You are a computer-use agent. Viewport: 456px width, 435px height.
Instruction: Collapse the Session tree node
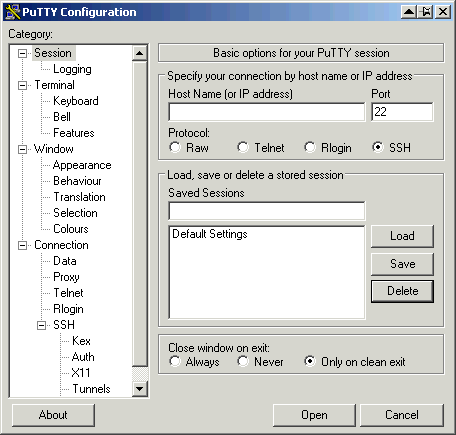(x=22, y=53)
